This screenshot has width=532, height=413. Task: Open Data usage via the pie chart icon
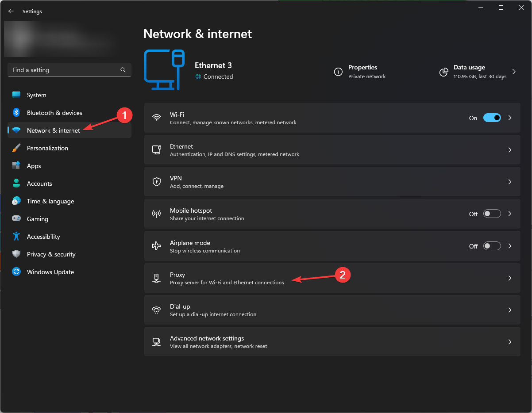coord(443,72)
